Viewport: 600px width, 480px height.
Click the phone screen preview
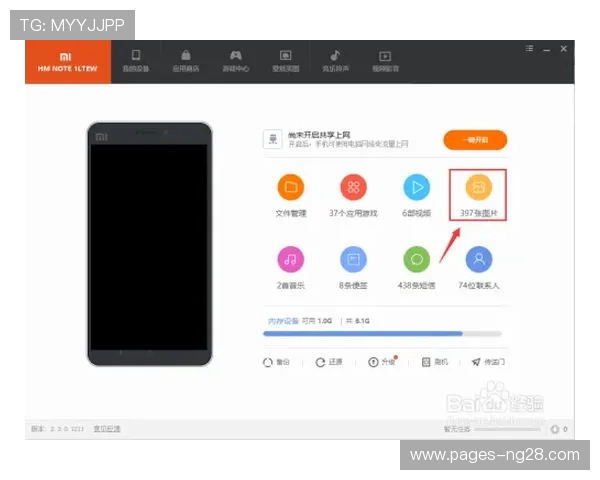(x=149, y=247)
